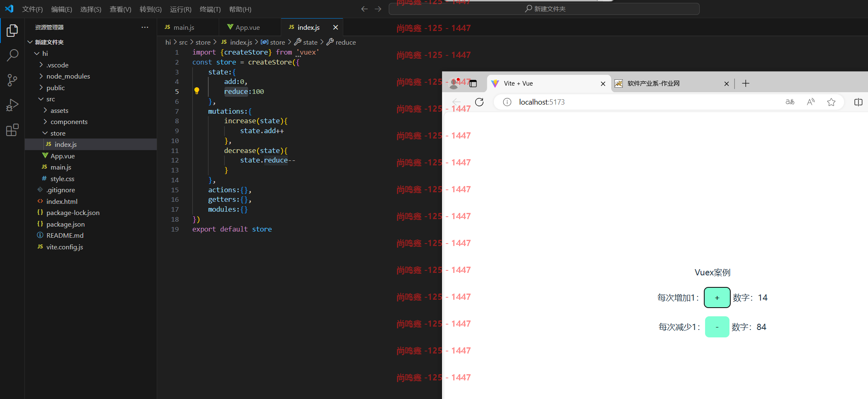The width and height of the screenshot is (868, 399).
Task: Open the Search view in activity bar
Action: [12, 55]
